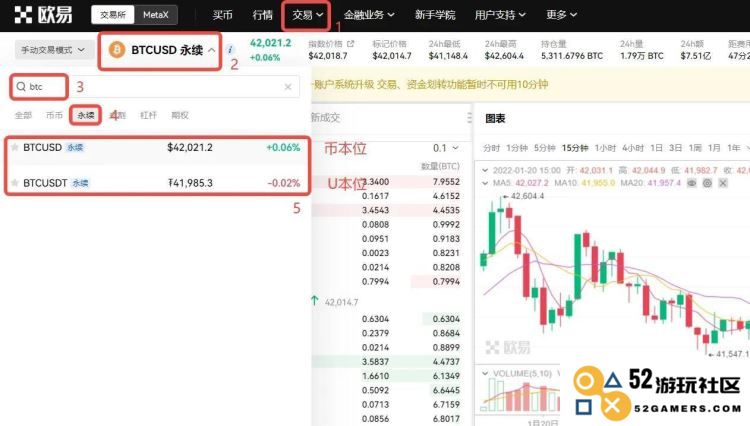Click the 24h最低 value $41,148.4
Viewport: 750px width, 426px height.
click(x=448, y=56)
